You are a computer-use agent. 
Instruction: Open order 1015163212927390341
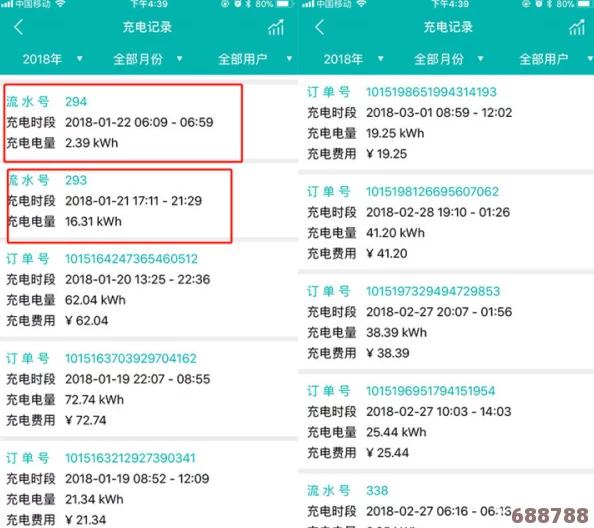[130, 458]
